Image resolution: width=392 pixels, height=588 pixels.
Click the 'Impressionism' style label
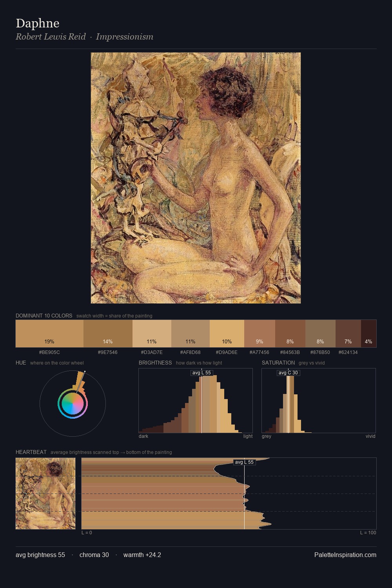point(125,36)
